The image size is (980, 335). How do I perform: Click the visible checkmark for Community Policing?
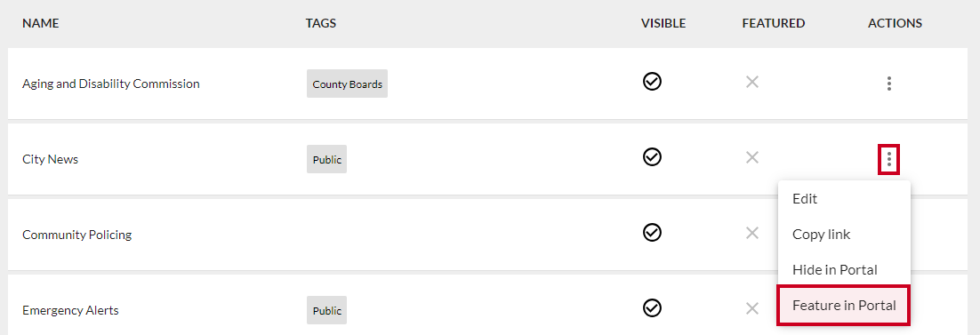click(652, 233)
